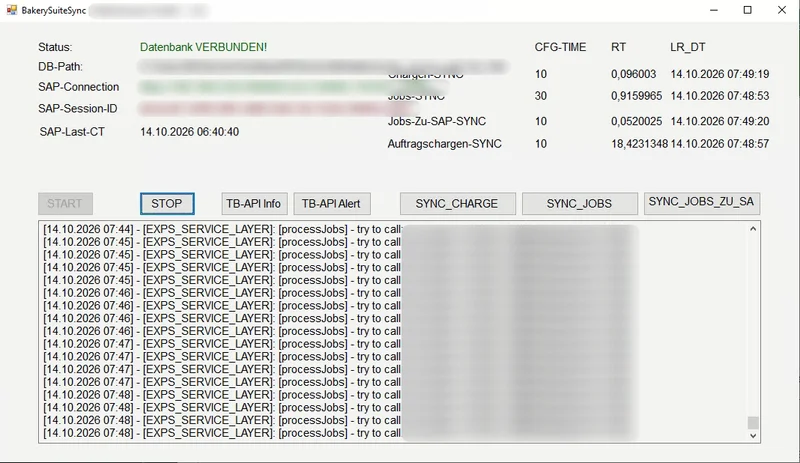This screenshot has height=463, width=800.
Task: Minimize the BakerySuiteSync window
Action: [x=714, y=10]
